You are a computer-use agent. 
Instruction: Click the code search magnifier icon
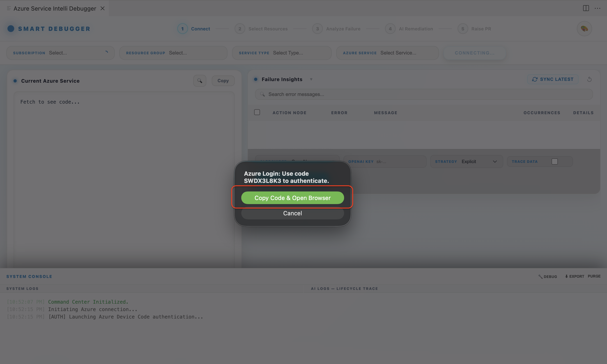point(200,81)
